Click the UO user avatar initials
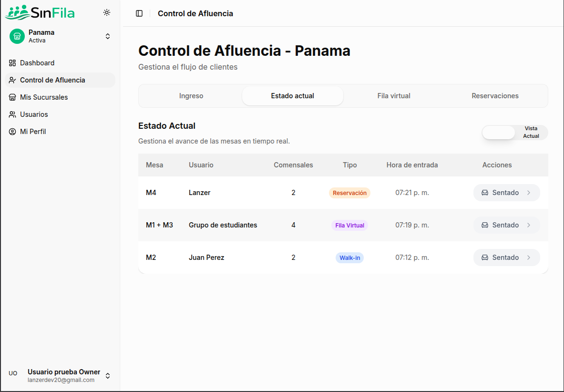This screenshot has height=392, width=564. pos(13,373)
